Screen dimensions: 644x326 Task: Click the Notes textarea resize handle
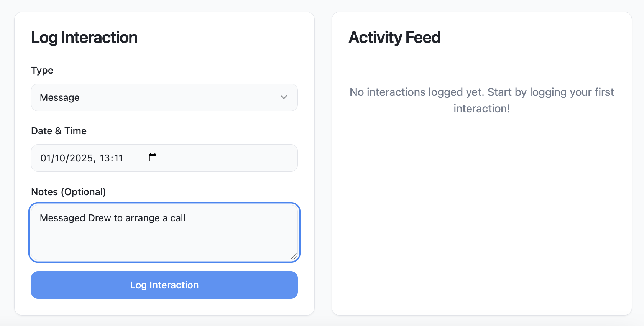(294, 256)
